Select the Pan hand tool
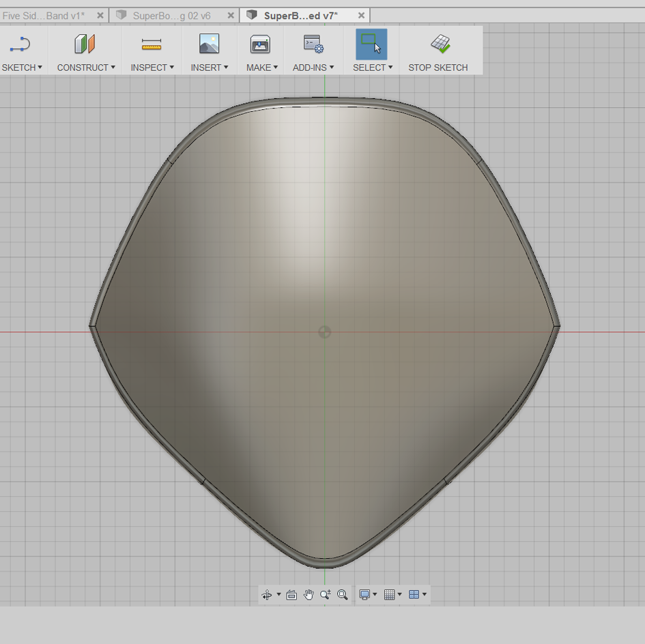Screen dimensions: 645x644 [309, 595]
